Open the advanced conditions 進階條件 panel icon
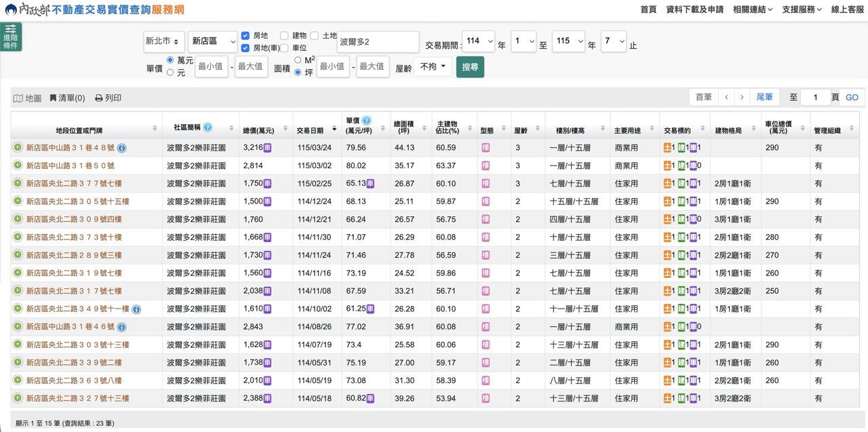 pyautogui.click(x=11, y=37)
